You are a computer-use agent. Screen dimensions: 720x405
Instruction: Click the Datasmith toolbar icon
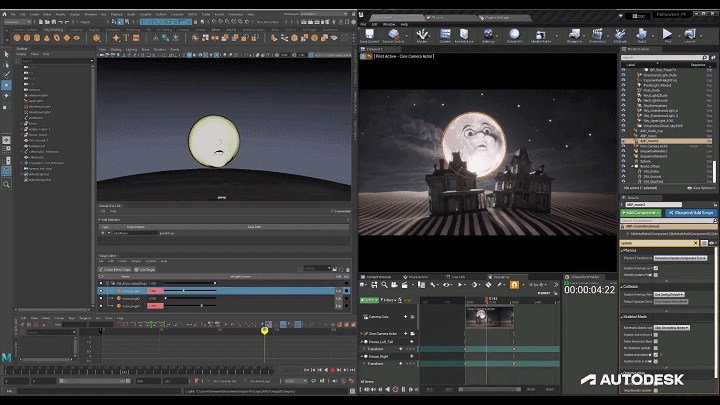coord(514,34)
